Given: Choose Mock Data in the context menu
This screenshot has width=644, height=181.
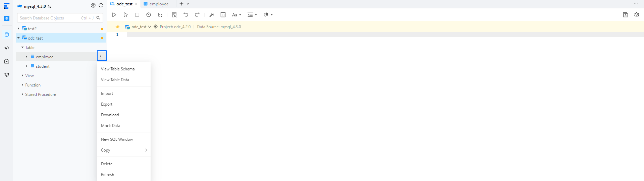Looking at the screenshot, I should (110, 126).
